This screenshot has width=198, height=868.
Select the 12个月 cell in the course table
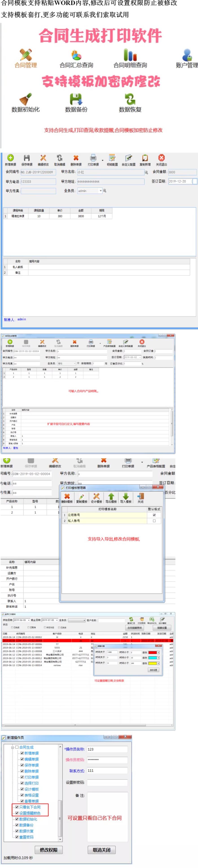pyautogui.click(x=102, y=216)
